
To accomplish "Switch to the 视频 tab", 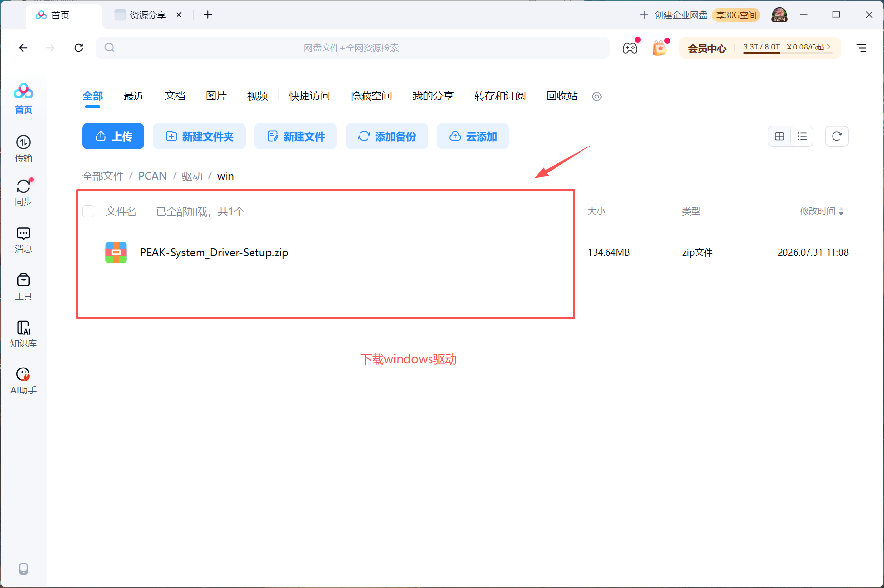I will point(257,96).
